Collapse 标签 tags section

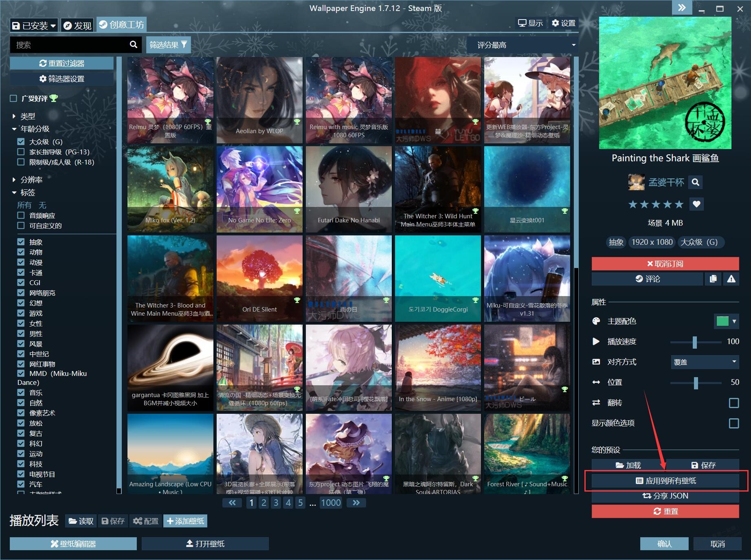[24, 192]
